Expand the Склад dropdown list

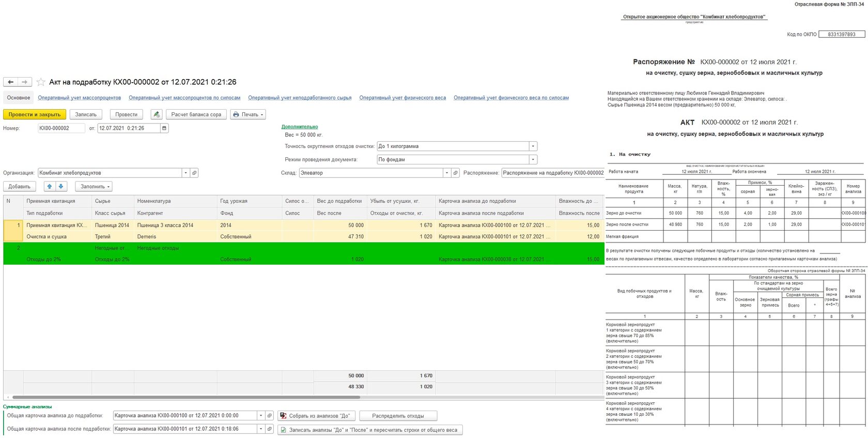click(x=447, y=173)
